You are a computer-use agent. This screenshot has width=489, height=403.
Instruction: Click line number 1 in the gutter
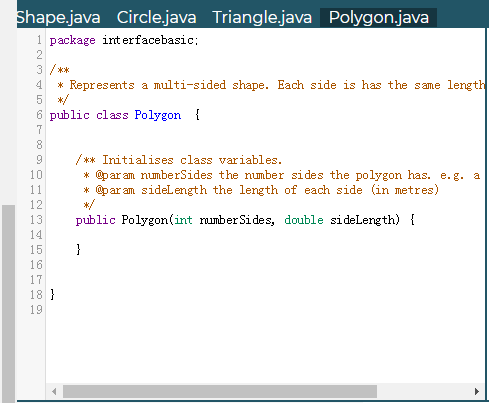[x=39, y=40]
